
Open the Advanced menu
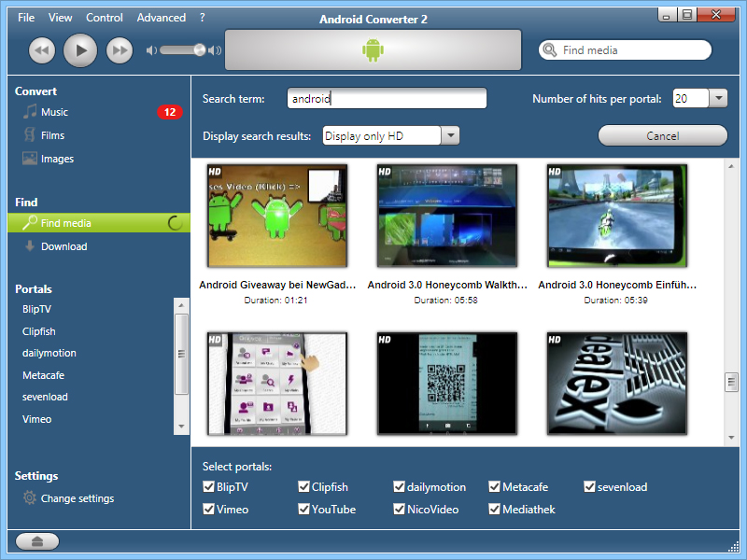[161, 18]
